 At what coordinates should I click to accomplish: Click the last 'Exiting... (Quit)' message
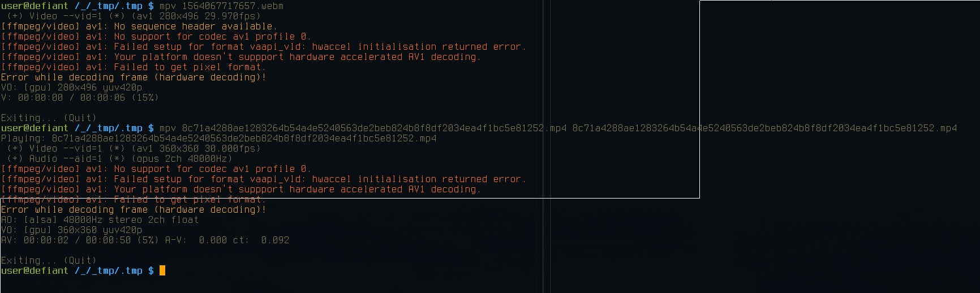point(49,260)
